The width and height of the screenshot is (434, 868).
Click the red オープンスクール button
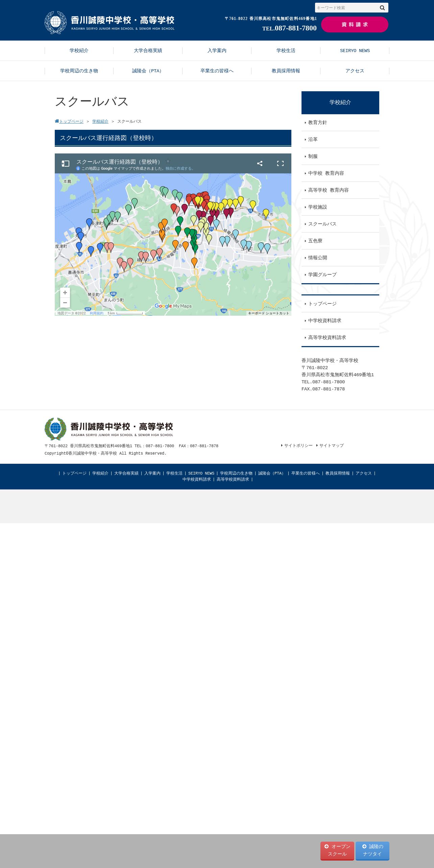coord(337,850)
